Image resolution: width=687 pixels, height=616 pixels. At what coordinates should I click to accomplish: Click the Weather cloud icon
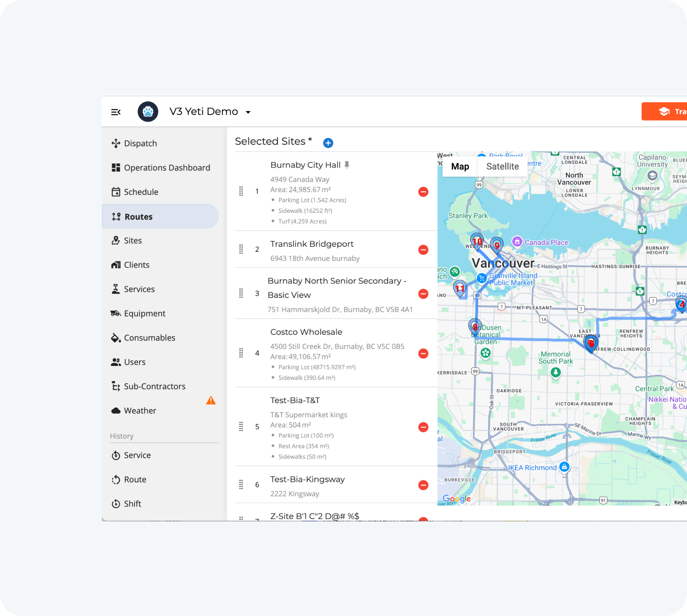[116, 411]
